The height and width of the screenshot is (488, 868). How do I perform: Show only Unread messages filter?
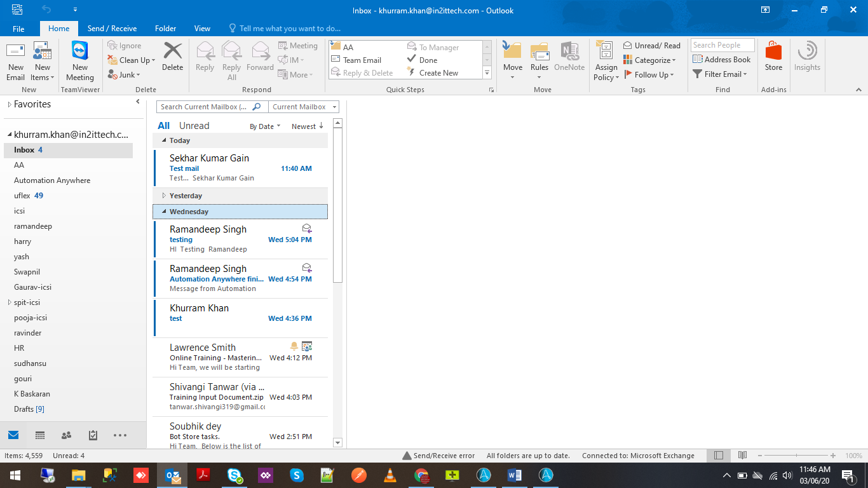pyautogui.click(x=194, y=126)
